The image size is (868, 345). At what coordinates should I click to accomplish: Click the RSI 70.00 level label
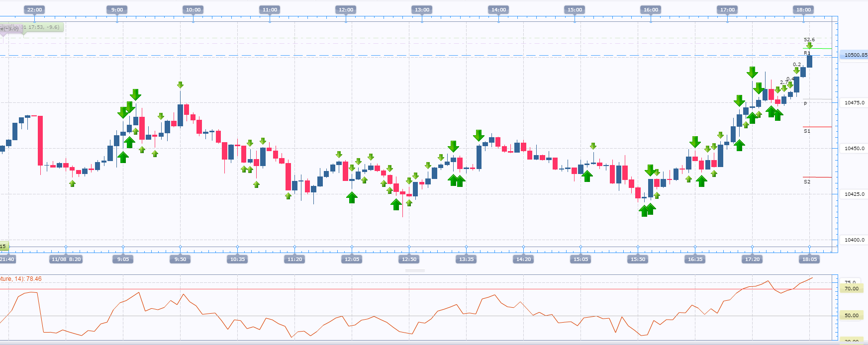[x=852, y=288]
